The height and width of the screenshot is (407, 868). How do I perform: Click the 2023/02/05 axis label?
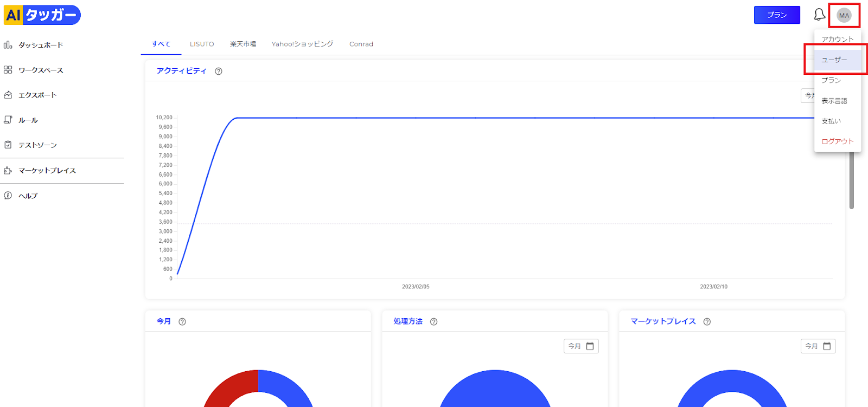416,287
